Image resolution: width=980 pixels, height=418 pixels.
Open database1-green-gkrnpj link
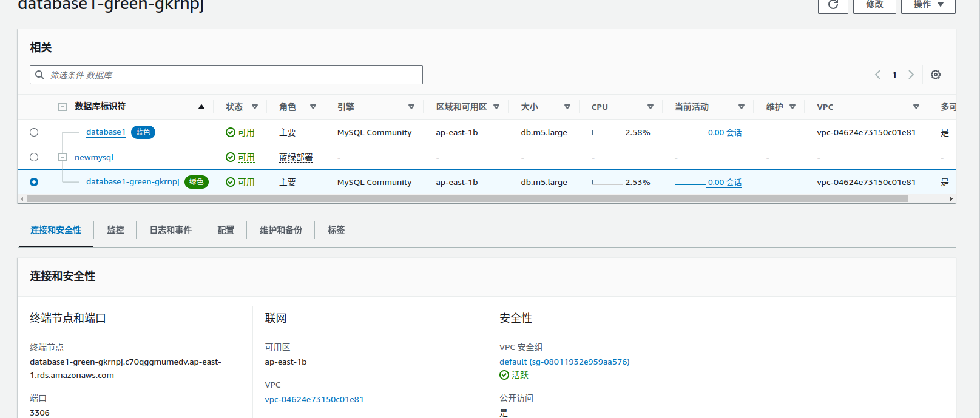132,182
